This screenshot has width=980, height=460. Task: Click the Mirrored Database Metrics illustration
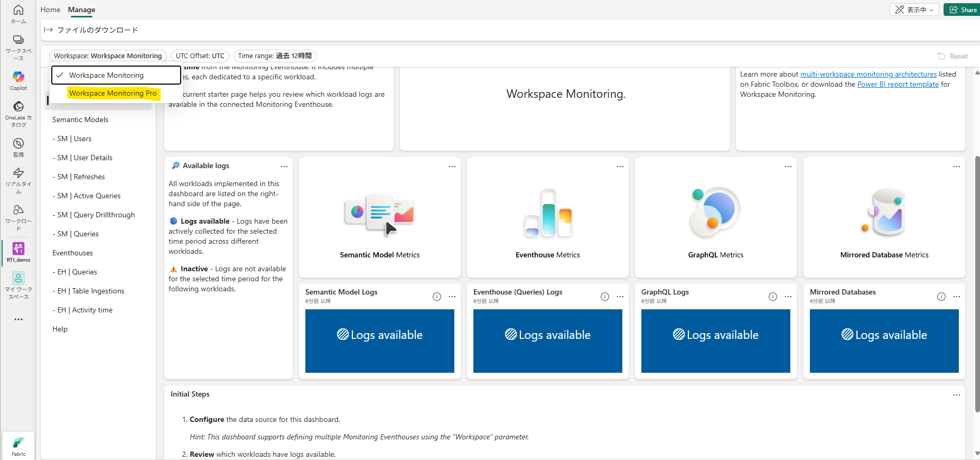(884, 213)
